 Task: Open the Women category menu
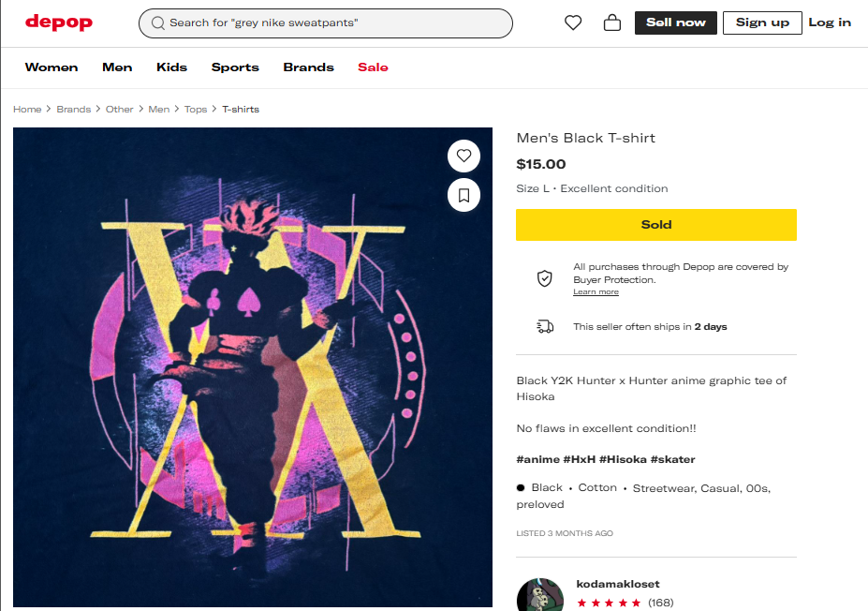click(51, 67)
